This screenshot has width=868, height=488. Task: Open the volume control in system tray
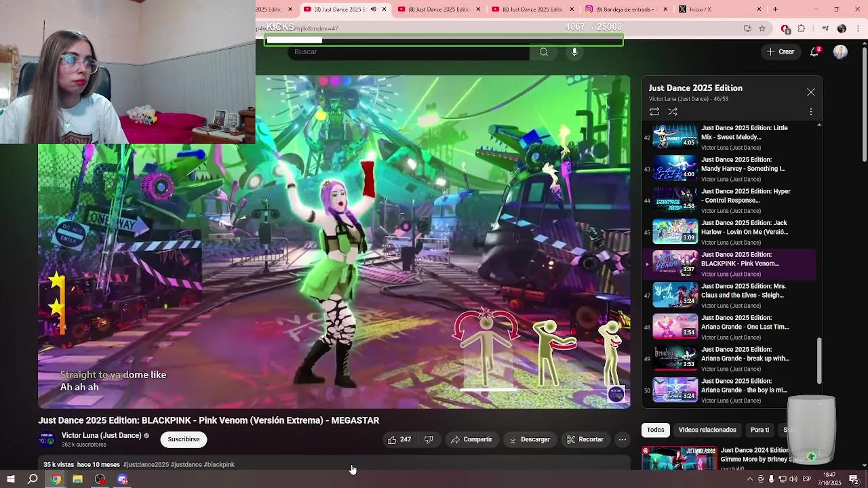pos(793,479)
